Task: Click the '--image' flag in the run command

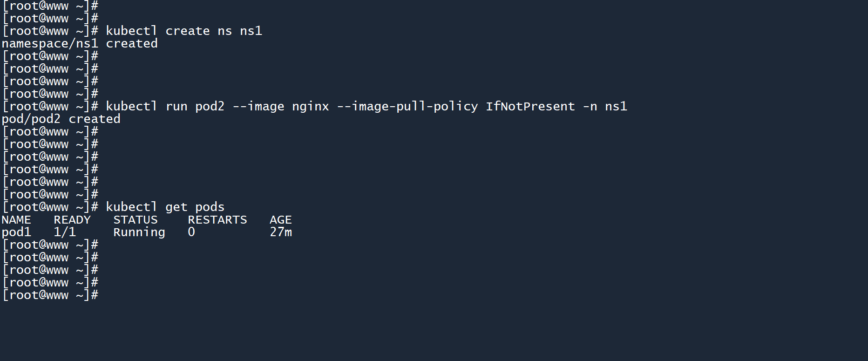Action: point(258,107)
